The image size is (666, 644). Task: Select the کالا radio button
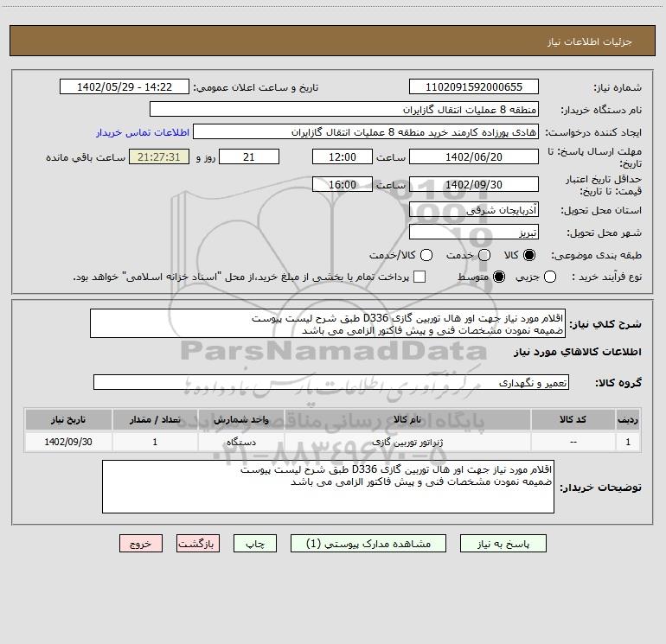[529, 255]
